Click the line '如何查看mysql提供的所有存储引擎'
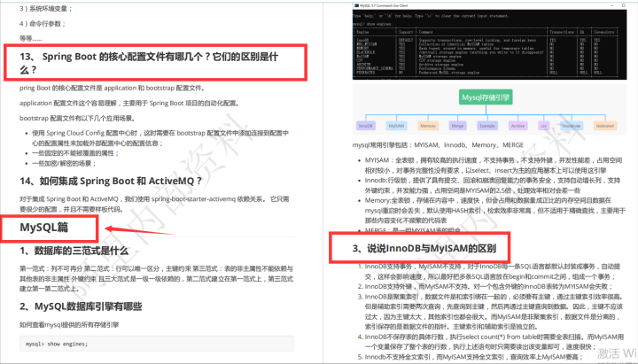Image resolution: width=638 pixels, height=364 pixels. click(x=69, y=324)
